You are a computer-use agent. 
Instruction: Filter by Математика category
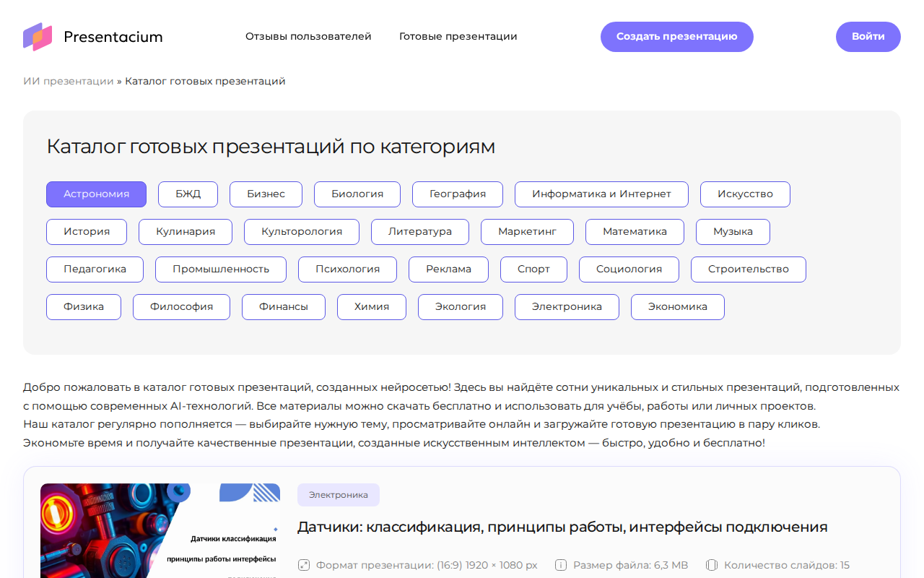tap(635, 232)
